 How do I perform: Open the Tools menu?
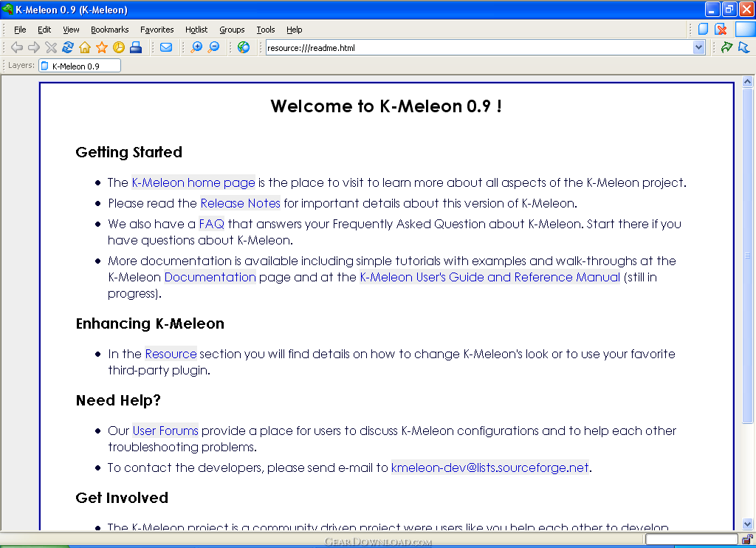pyautogui.click(x=266, y=30)
